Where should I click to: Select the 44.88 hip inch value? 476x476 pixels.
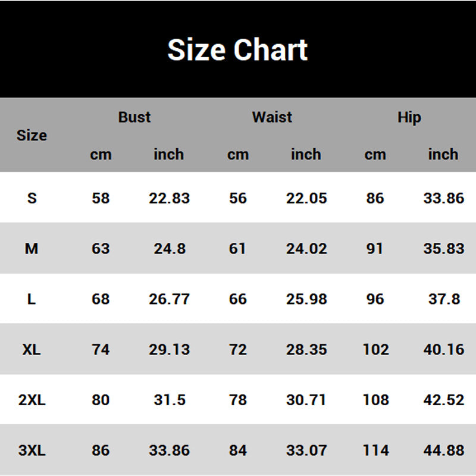pos(443,450)
